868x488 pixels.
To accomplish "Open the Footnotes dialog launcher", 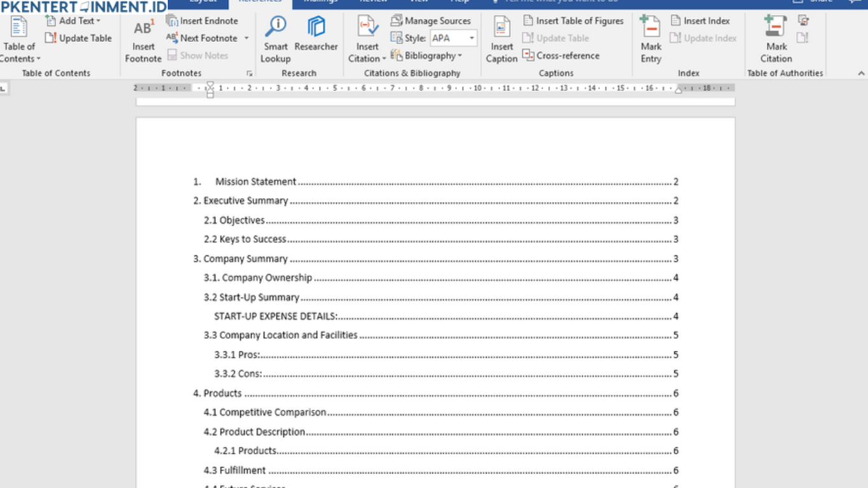I will coord(250,72).
